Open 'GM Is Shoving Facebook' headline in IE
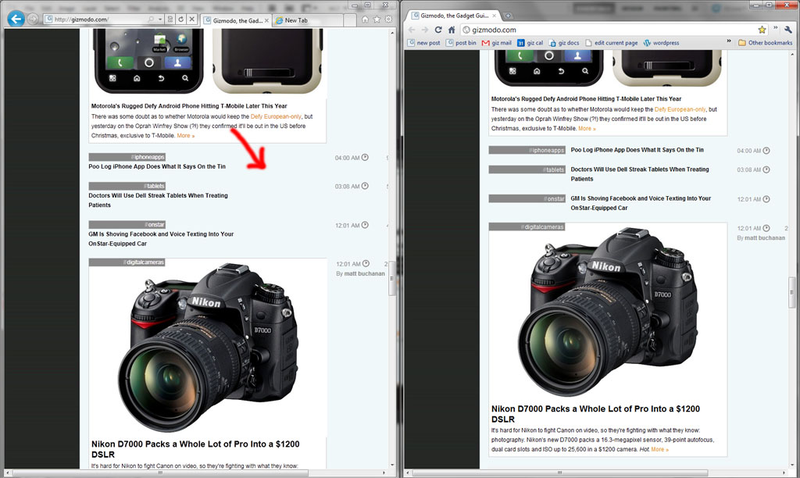 [x=161, y=239]
